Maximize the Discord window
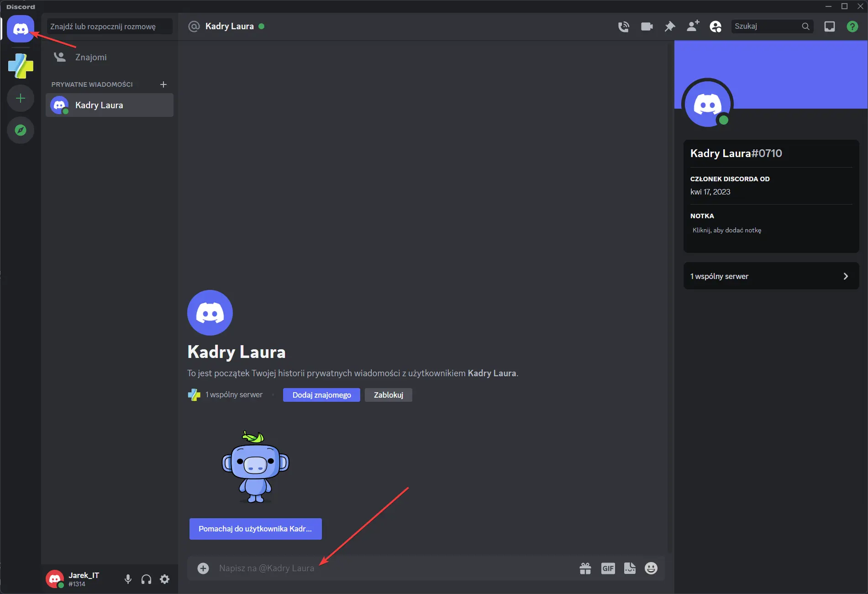The height and width of the screenshot is (594, 868). pyautogui.click(x=845, y=6)
